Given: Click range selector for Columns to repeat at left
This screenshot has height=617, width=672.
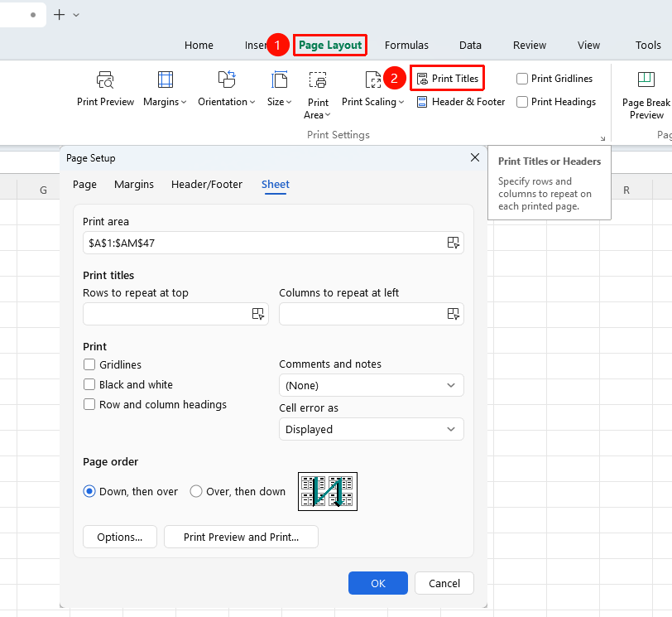Looking at the screenshot, I should coord(453,314).
